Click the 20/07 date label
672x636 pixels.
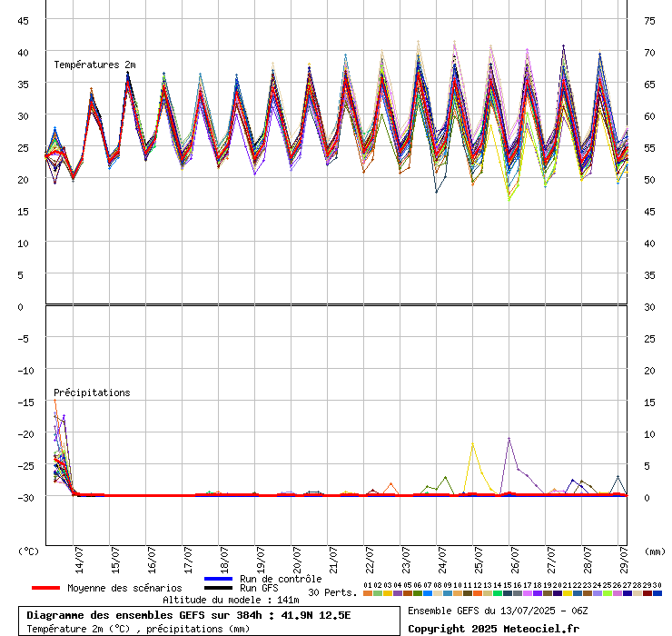(298, 560)
